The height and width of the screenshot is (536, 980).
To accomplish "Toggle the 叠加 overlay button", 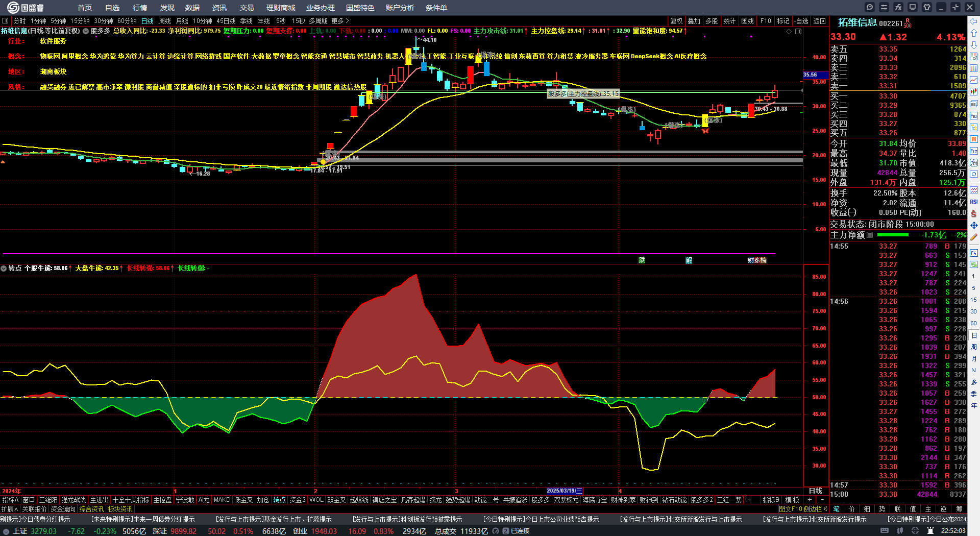I will pyautogui.click(x=694, y=21).
